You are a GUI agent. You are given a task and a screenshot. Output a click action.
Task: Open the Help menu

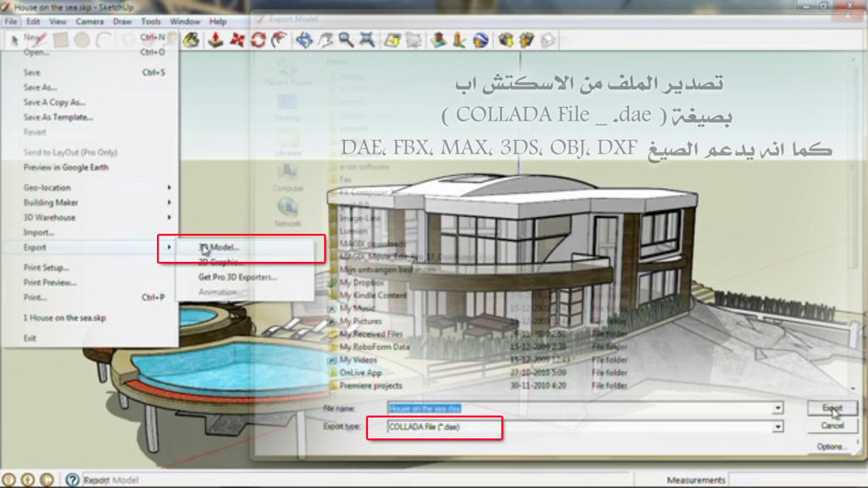coord(218,21)
